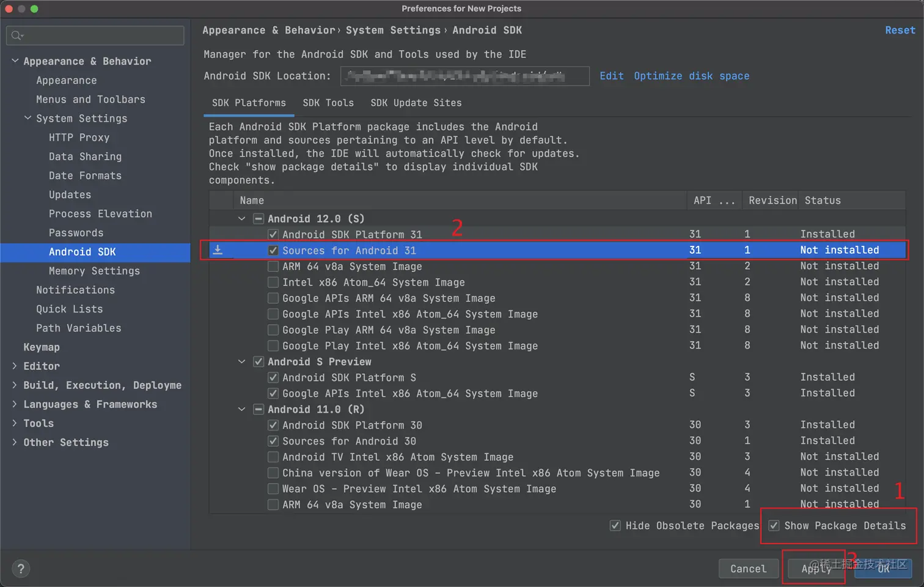This screenshot has height=587, width=924.
Task: Expand the Editor settings node
Action: point(15,366)
